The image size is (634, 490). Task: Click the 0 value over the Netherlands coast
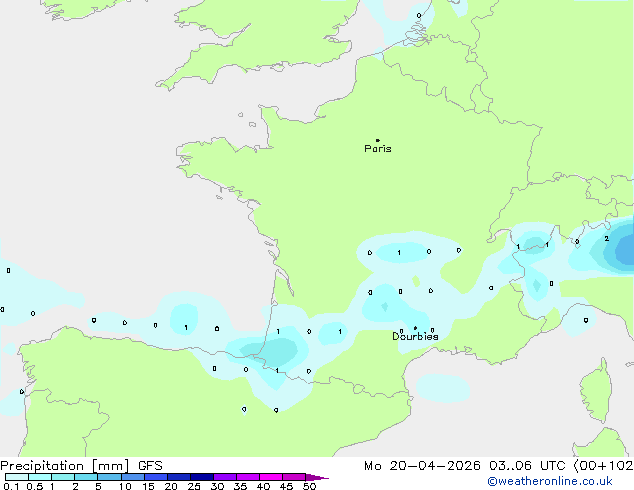tap(419, 16)
